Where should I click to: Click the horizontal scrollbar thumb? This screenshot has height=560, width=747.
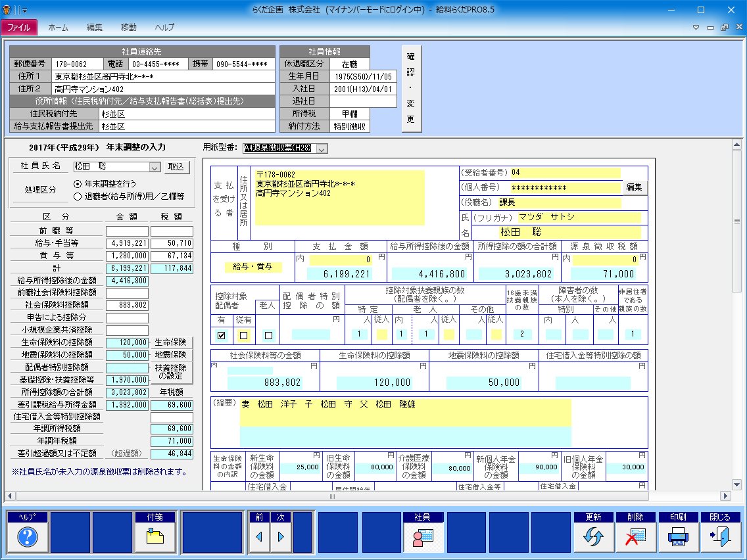tap(332, 496)
